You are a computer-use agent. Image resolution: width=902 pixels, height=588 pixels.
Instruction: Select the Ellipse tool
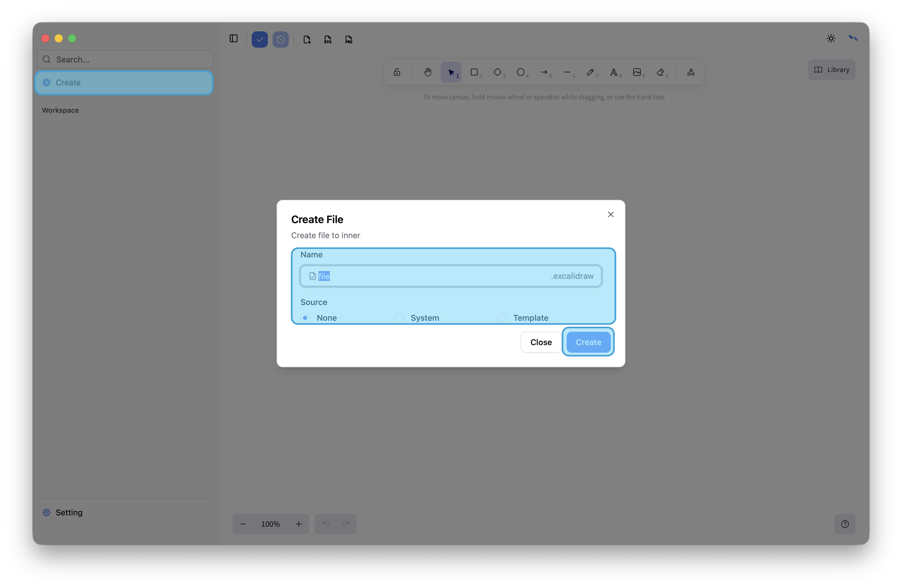click(x=521, y=72)
